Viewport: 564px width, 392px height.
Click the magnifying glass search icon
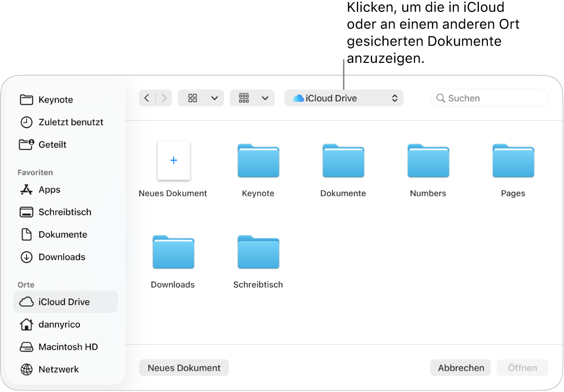[x=441, y=98]
